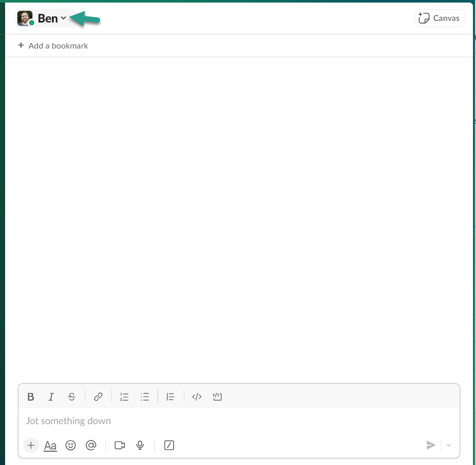Record an audio clip with microphone
This screenshot has width=476, height=465.
coord(140,445)
